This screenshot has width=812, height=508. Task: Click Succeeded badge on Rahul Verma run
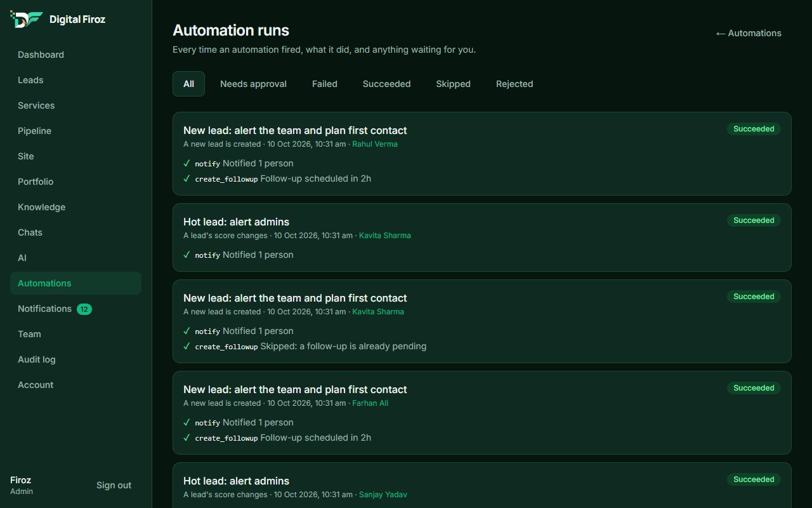click(x=754, y=129)
